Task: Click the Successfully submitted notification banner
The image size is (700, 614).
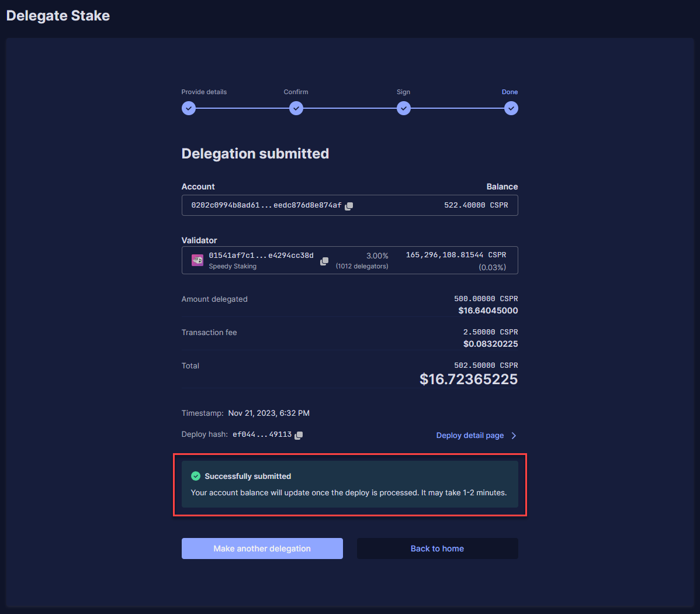Action: click(x=349, y=484)
